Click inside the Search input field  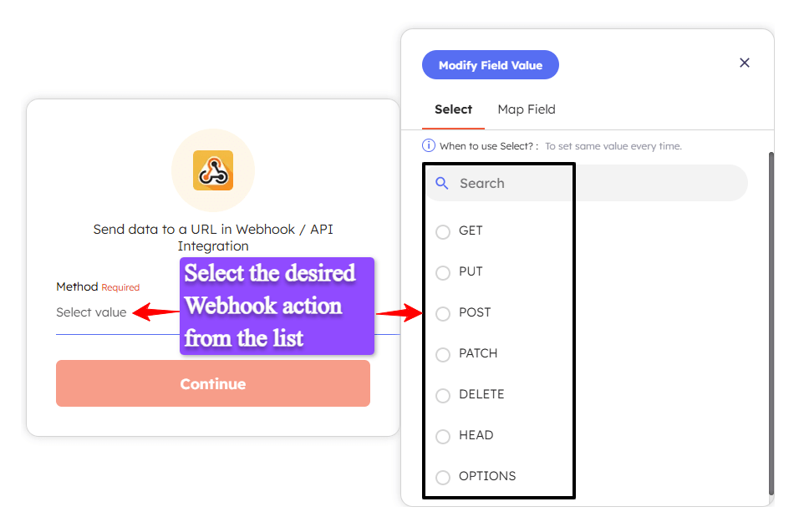(x=501, y=183)
